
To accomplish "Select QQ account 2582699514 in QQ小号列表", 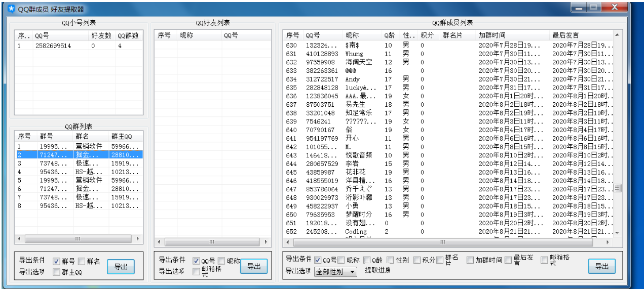I will point(79,46).
